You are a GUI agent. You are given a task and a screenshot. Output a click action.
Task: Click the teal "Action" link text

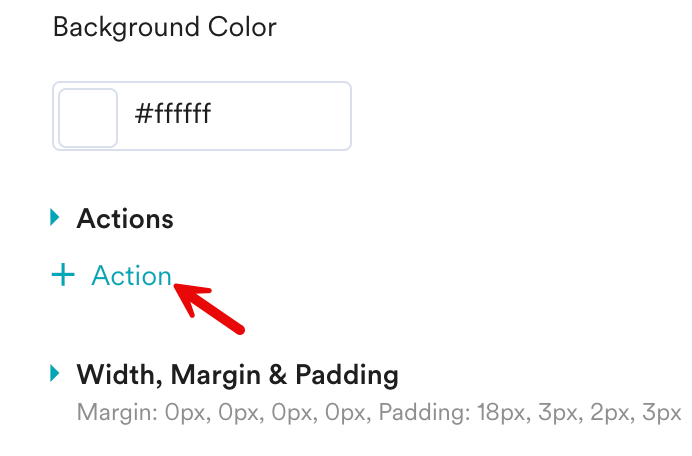pyautogui.click(x=131, y=276)
